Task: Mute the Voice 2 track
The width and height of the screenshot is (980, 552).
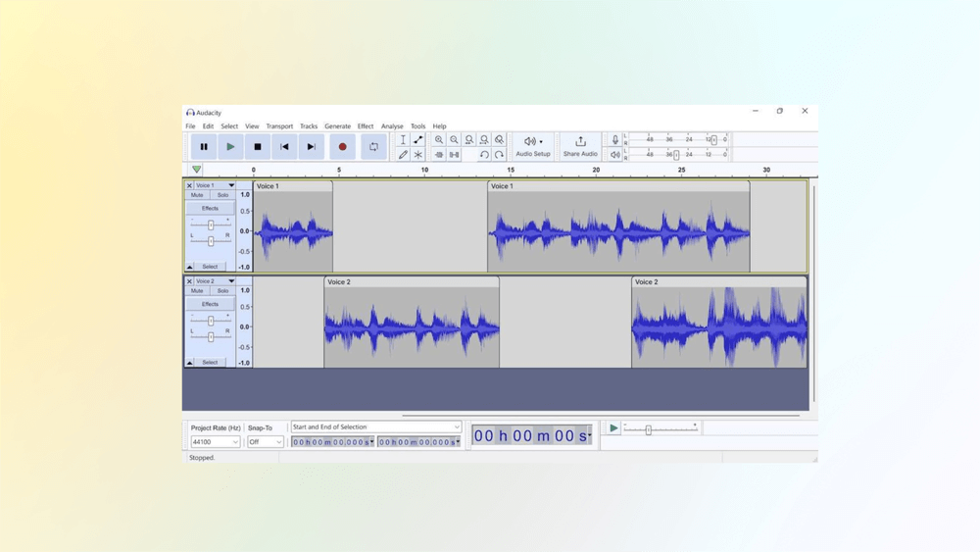Action: [197, 290]
